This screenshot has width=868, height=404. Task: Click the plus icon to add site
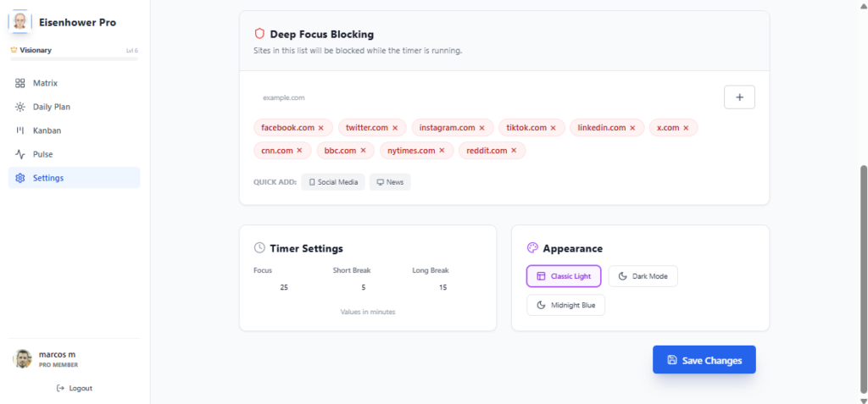pos(739,97)
